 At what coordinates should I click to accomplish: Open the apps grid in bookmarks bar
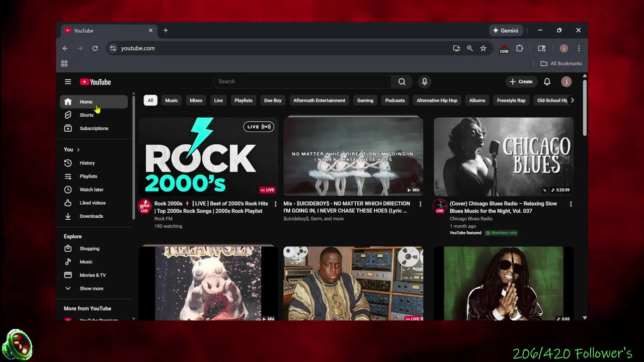[x=64, y=63]
